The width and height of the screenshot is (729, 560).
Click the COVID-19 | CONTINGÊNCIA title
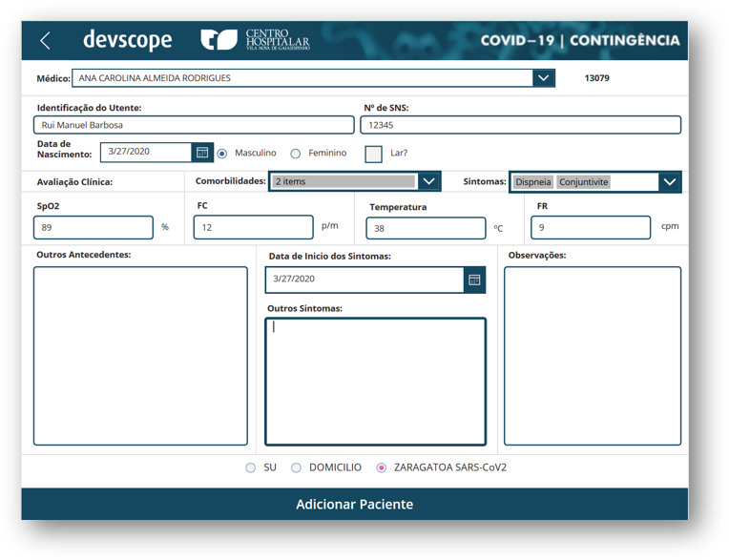click(x=580, y=40)
